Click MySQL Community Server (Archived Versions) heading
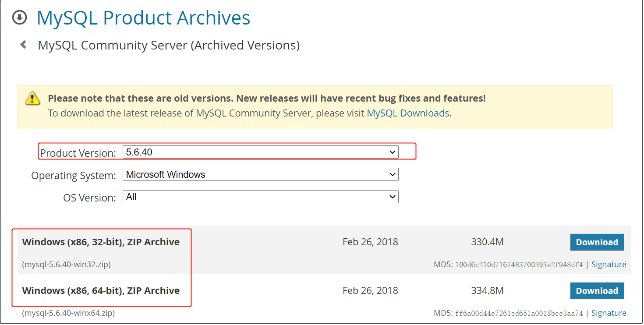Screen dimensions: 644x325 (169, 45)
